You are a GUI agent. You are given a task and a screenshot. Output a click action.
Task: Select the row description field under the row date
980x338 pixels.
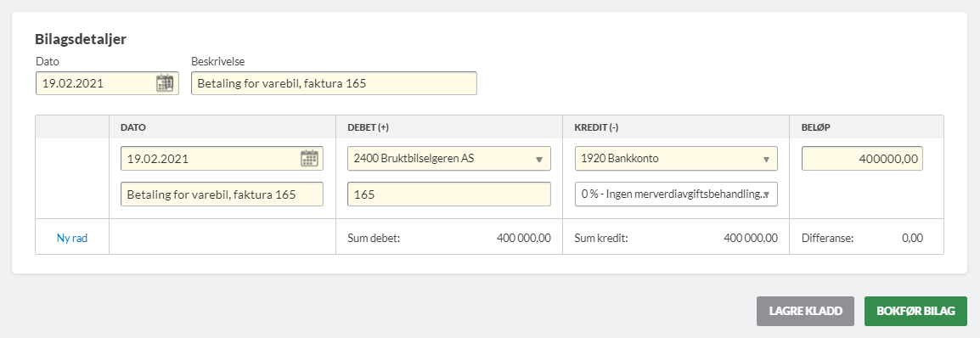222,194
